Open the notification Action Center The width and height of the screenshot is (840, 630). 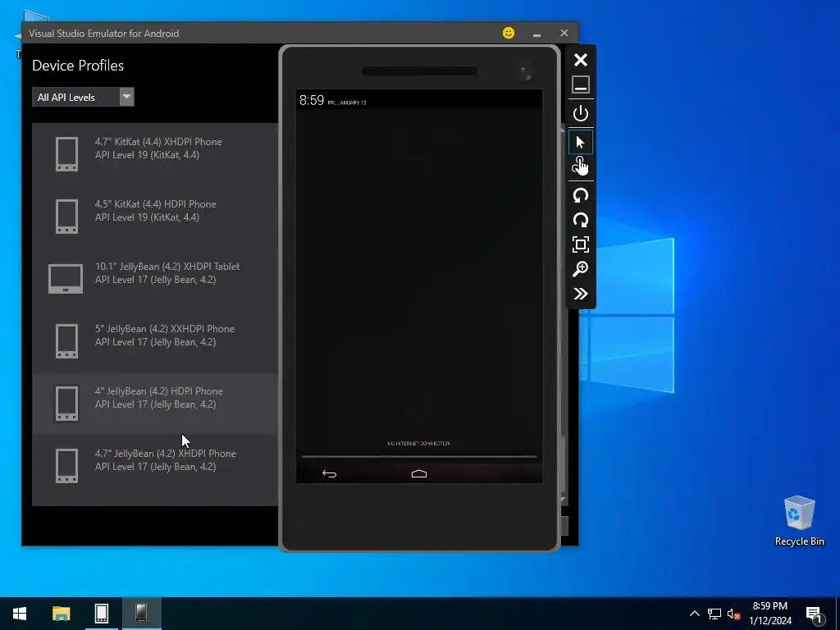click(815, 615)
